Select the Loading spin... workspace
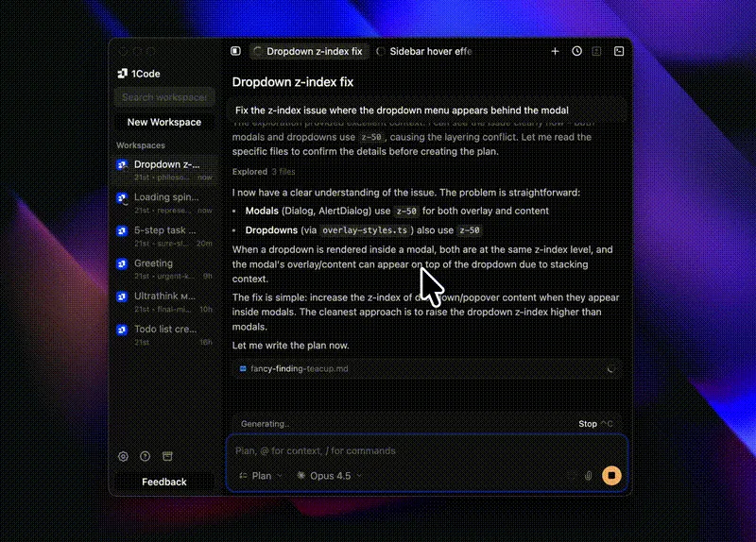756x542 pixels. tap(164, 203)
